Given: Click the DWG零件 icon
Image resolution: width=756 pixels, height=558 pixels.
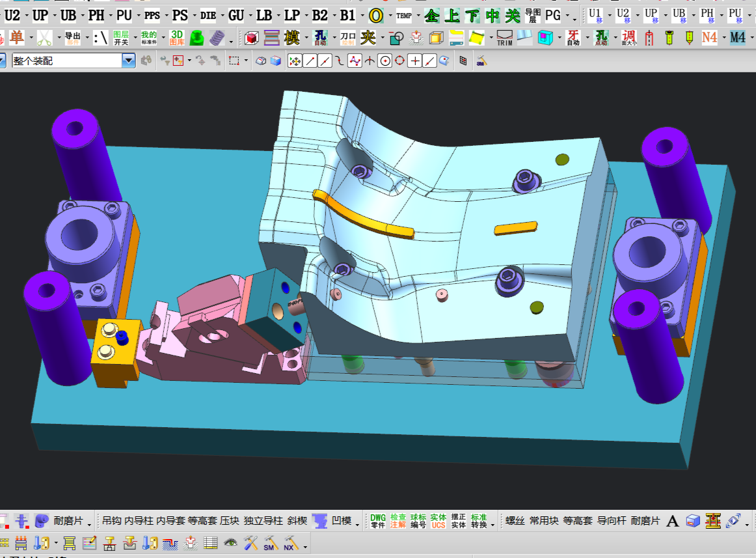Looking at the screenshot, I should pyautogui.click(x=378, y=521).
